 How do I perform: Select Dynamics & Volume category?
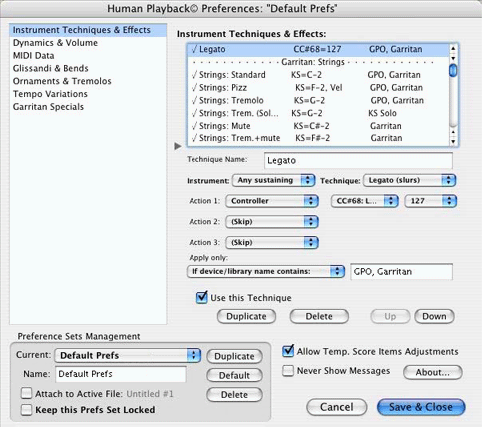(55, 43)
